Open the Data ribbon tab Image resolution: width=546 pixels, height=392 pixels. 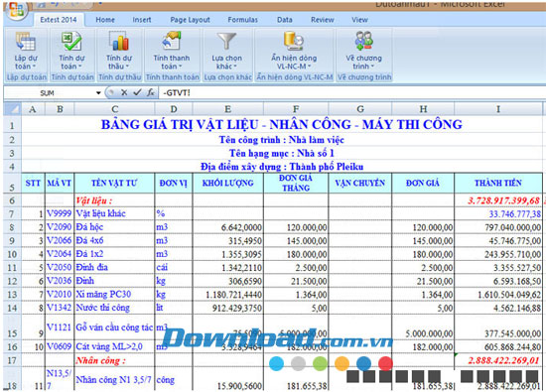[x=285, y=20]
